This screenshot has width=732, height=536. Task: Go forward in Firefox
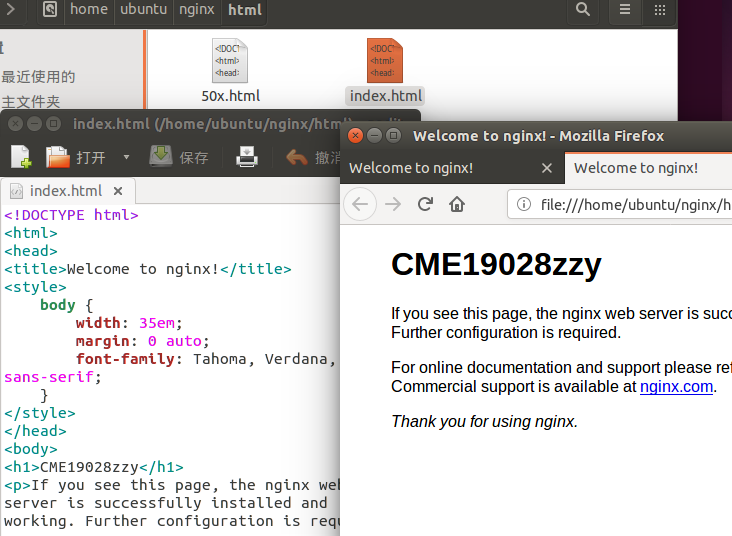[x=393, y=204]
